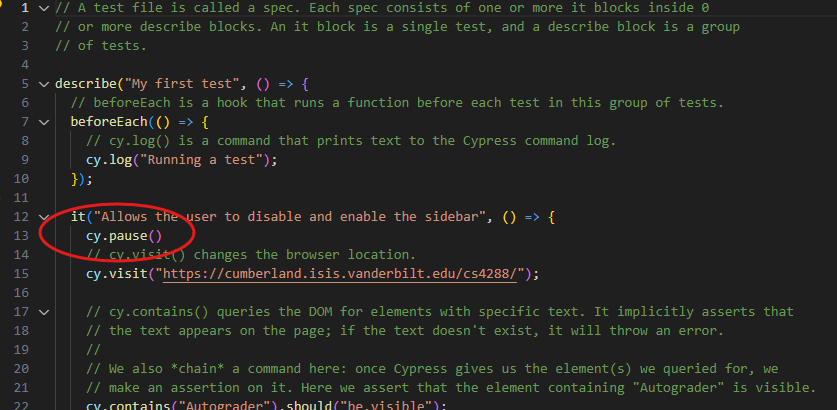Click line number 13 in the gutter
This screenshot has width=837, height=410.
click(x=18, y=236)
